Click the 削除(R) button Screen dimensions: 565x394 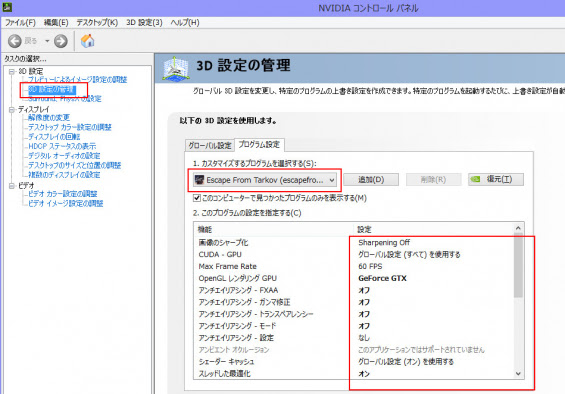tap(433, 179)
